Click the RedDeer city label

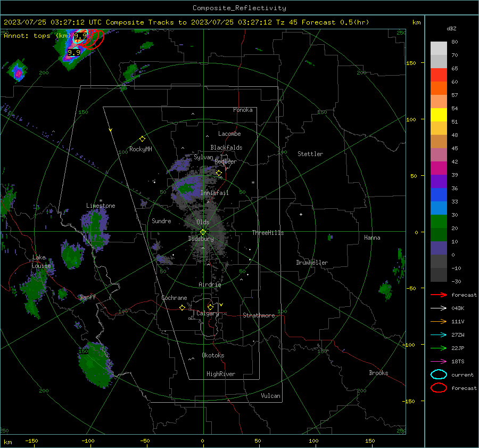tap(226, 161)
